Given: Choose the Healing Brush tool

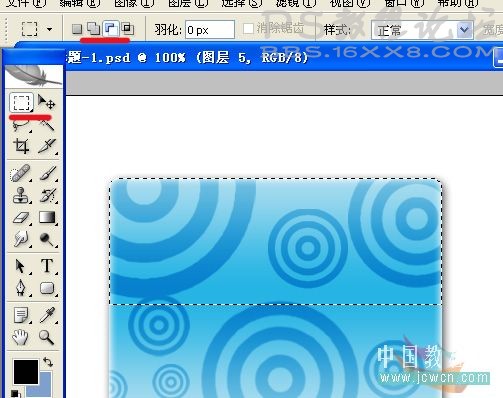Looking at the screenshot, I should click(x=21, y=173).
